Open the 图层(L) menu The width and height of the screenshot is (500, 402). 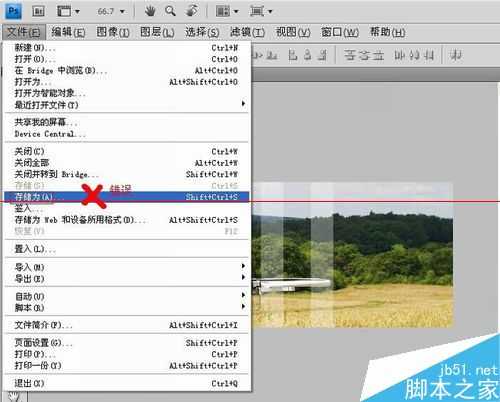click(x=157, y=32)
